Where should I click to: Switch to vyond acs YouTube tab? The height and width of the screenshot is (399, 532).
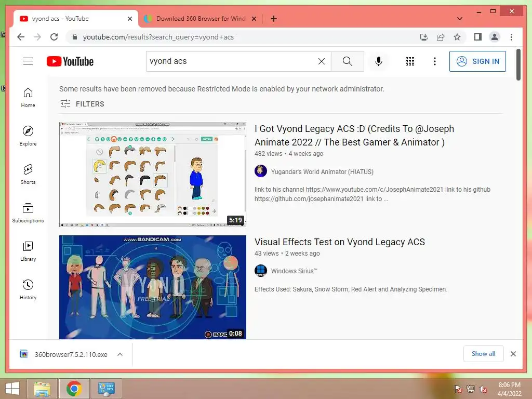coord(76,19)
